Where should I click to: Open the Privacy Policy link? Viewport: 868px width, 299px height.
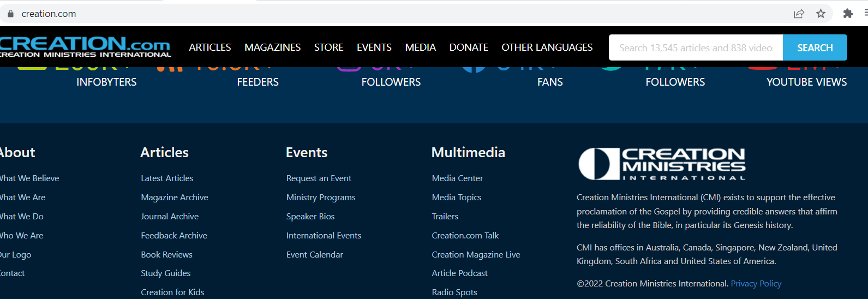click(x=756, y=284)
